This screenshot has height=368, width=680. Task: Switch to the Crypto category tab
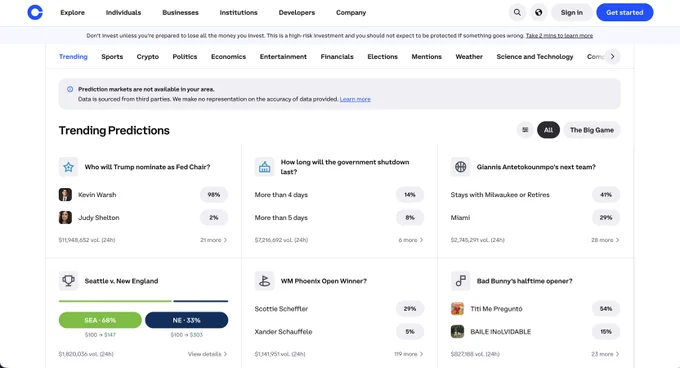[x=148, y=57]
